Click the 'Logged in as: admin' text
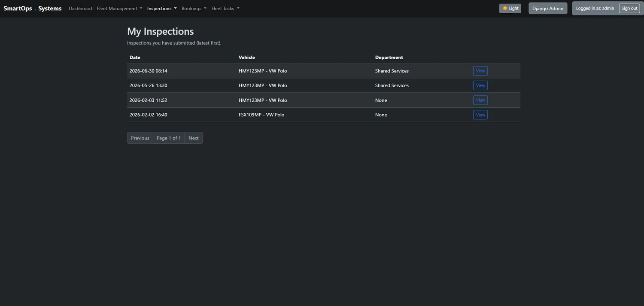Image resolution: width=644 pixels, height=306 pixels. 595,8
